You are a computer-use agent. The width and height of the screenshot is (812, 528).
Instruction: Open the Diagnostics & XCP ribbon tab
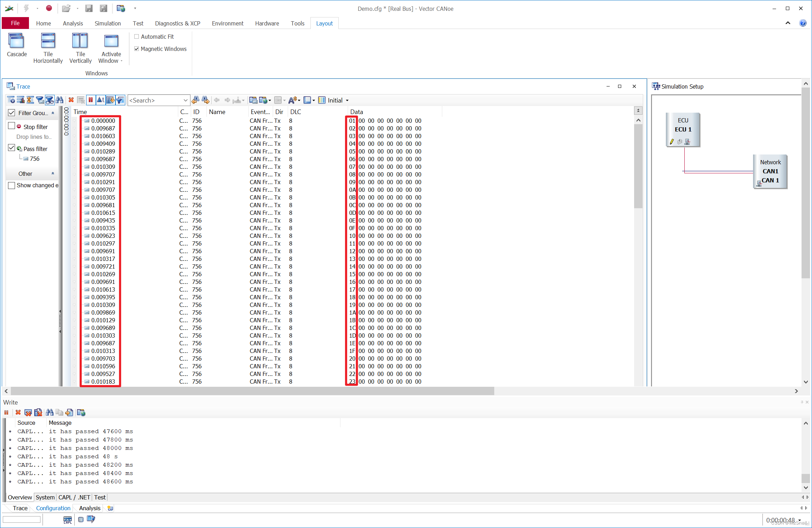tap(177, 23)
